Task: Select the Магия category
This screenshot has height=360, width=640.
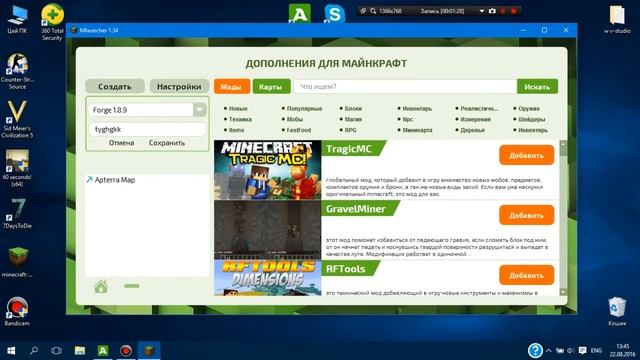Action: click(x=353, y=119)
